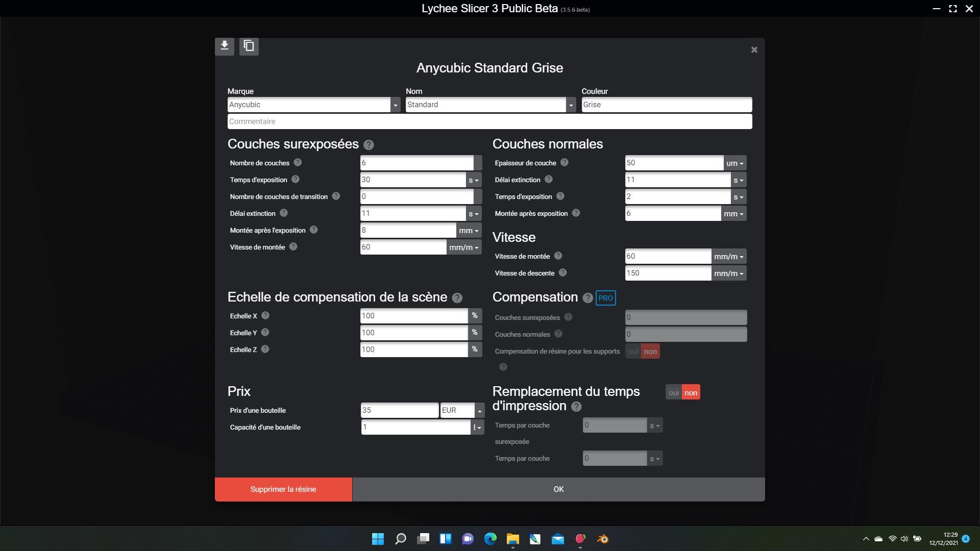Show help for Vitesse de descente
Screen dimensions: 980x551
(x=562, y=272)
